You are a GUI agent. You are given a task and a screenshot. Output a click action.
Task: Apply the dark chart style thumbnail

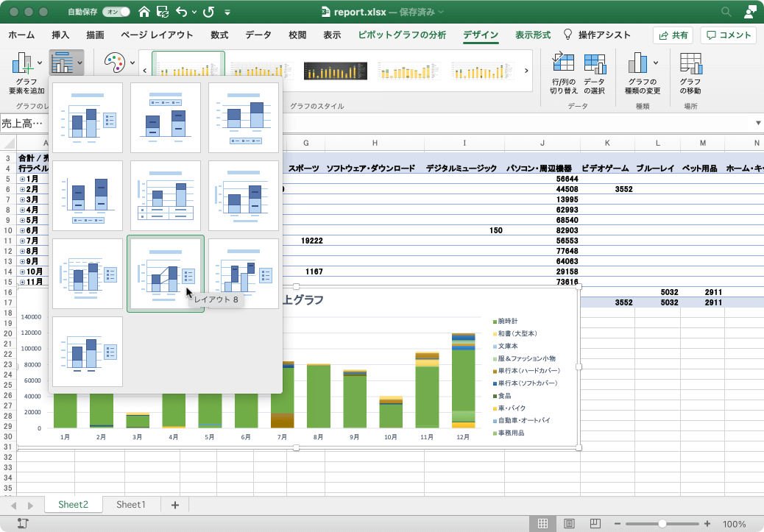[335, 71]
